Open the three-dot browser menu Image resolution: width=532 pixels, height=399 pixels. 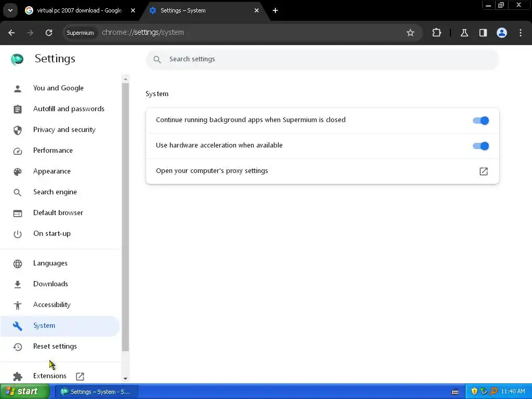(x=521, y=33)
